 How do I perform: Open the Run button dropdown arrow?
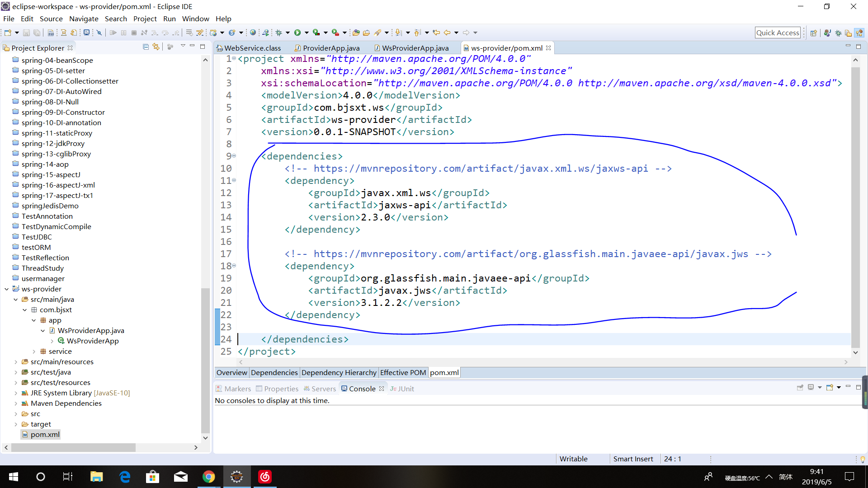307,33
